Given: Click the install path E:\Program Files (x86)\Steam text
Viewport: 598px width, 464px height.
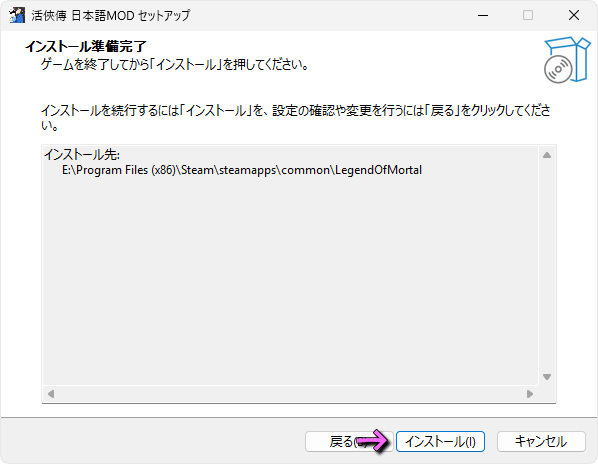Looking at the screenshot, I should tap(242, 170).
